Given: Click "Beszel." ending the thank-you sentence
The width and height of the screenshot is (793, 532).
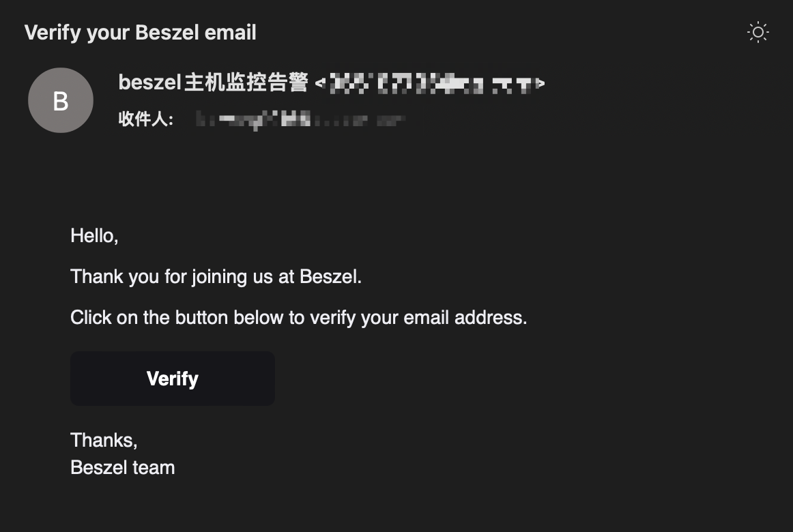Looking at the screenshot, I should (331, 277).
